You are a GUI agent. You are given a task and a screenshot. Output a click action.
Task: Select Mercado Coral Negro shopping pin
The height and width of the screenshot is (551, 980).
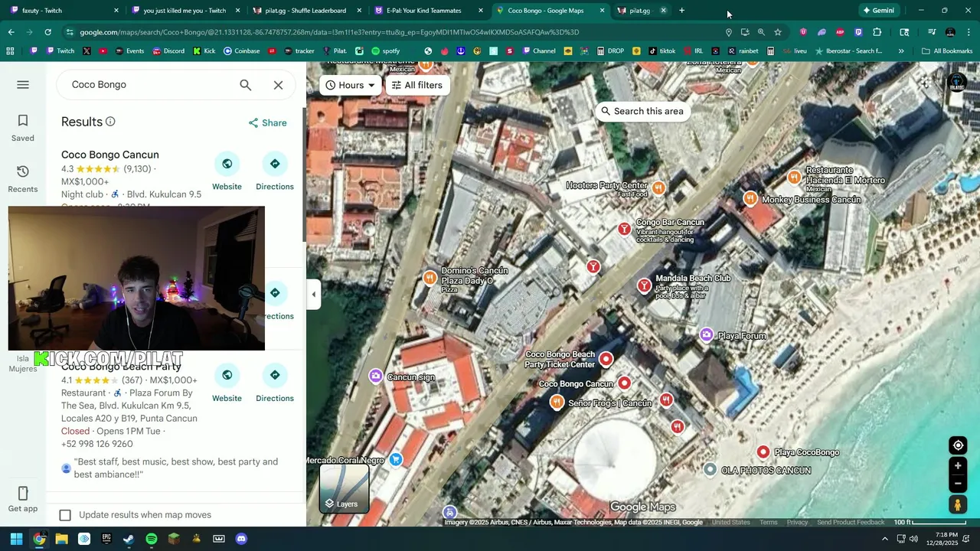tap(396, 459)
